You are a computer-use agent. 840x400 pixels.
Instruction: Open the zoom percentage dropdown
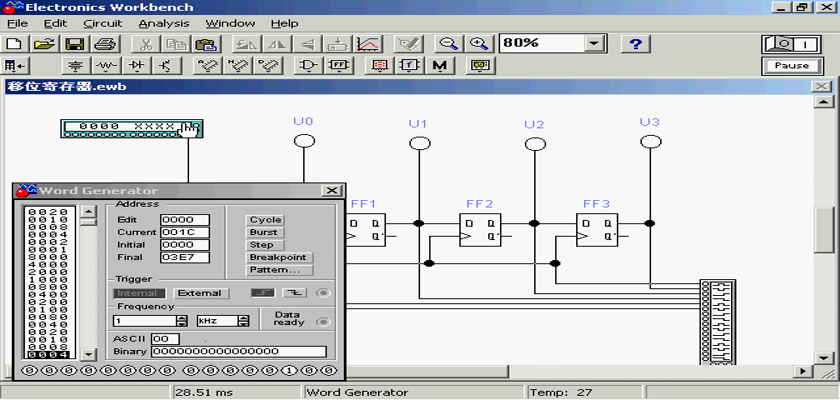[595, 44]
